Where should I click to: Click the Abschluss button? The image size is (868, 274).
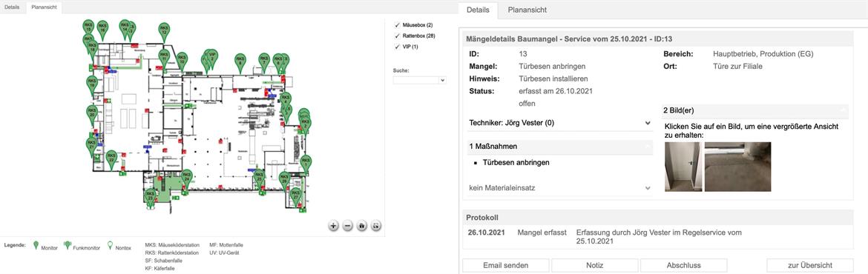[x=684, y=265]
